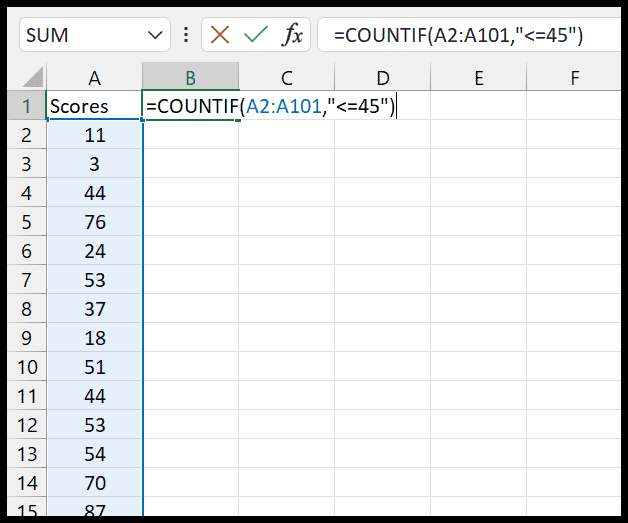Click cell A9 containing 18

point(95,338)
